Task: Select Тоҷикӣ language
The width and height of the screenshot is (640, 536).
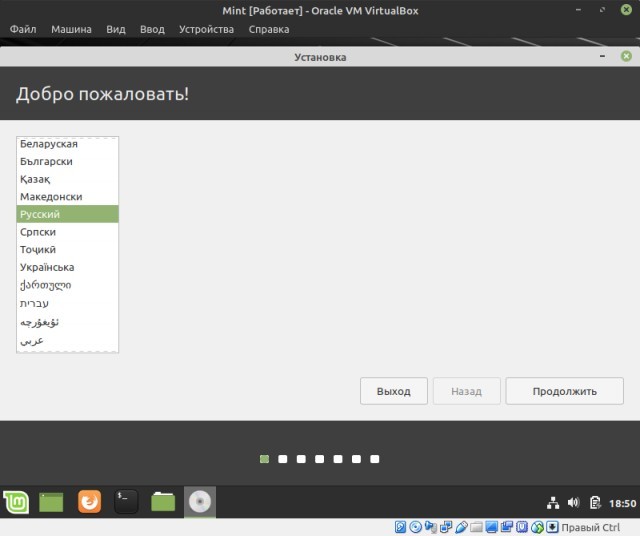Action: tap(67, 249)
